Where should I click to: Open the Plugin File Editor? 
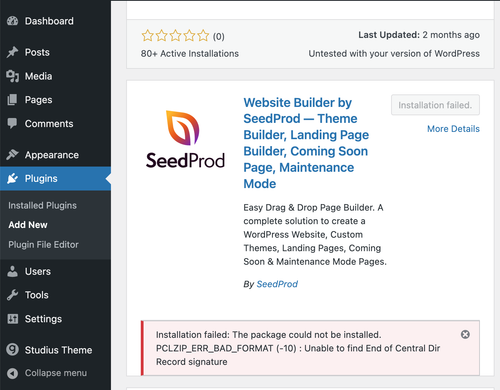(44, 245)
